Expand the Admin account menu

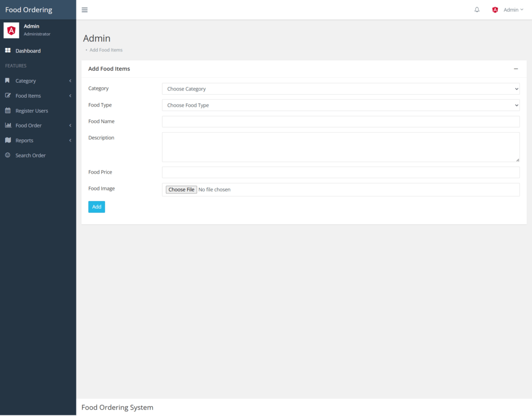coord(512,9)
